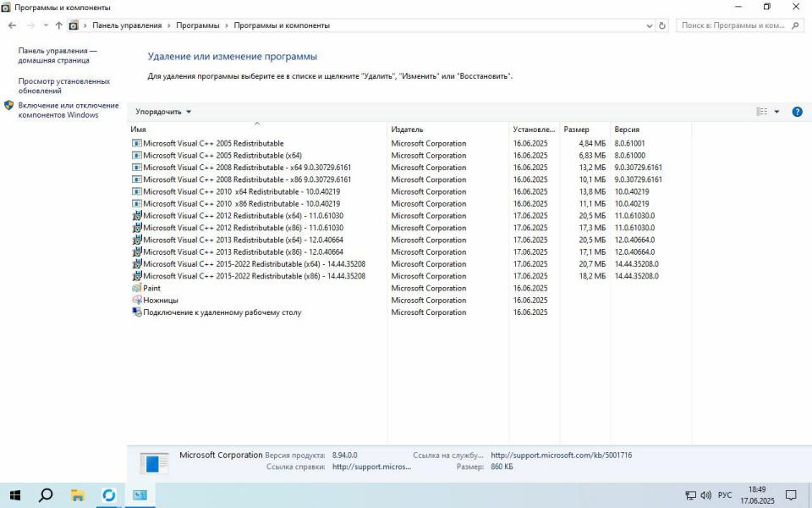Select Visual C++ 2012 (x64) 11.0.61030 icon
The width and height of the screenshot is (812, 508).
[x=137, y=216]
